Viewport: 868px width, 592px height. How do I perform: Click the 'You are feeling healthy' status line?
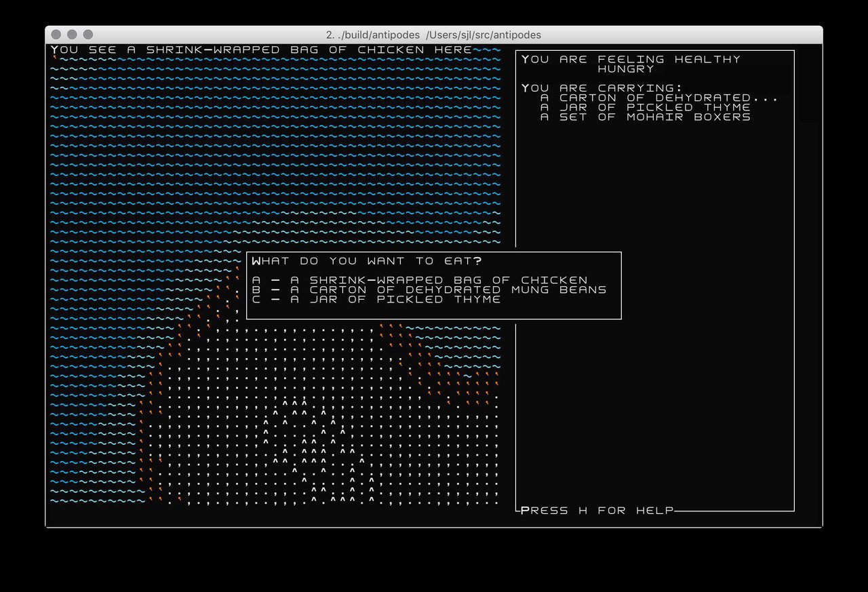tap(631, 59)
